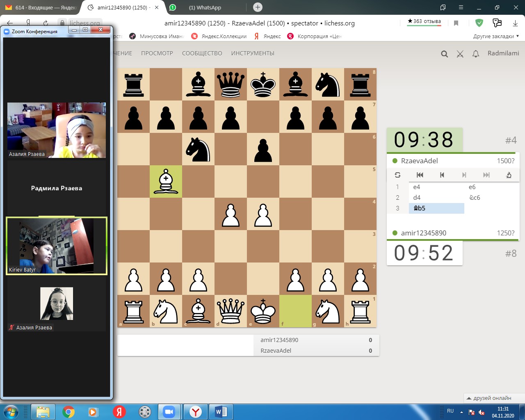Select Kiriev Batyr video thumbnail

click(x=57, y=246)
